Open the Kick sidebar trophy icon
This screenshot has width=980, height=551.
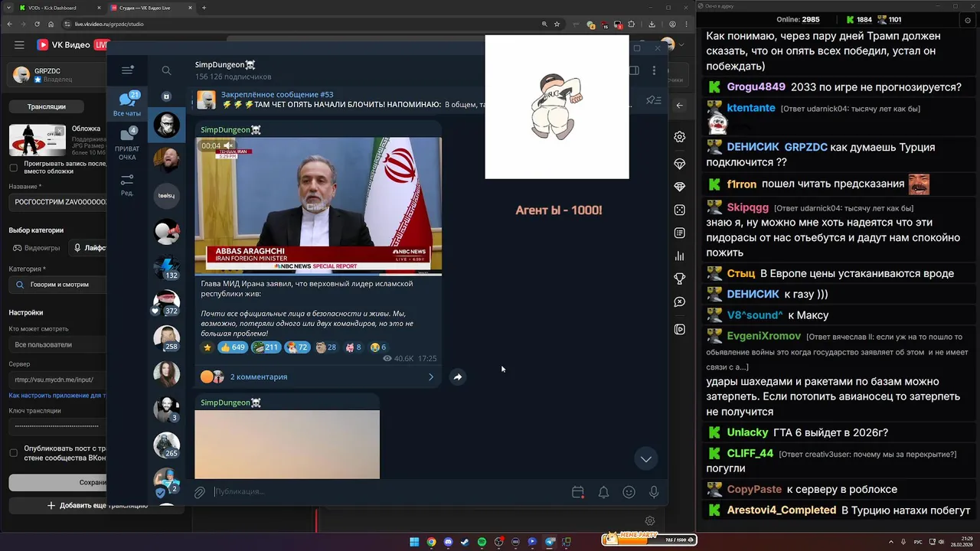[679, 279]
